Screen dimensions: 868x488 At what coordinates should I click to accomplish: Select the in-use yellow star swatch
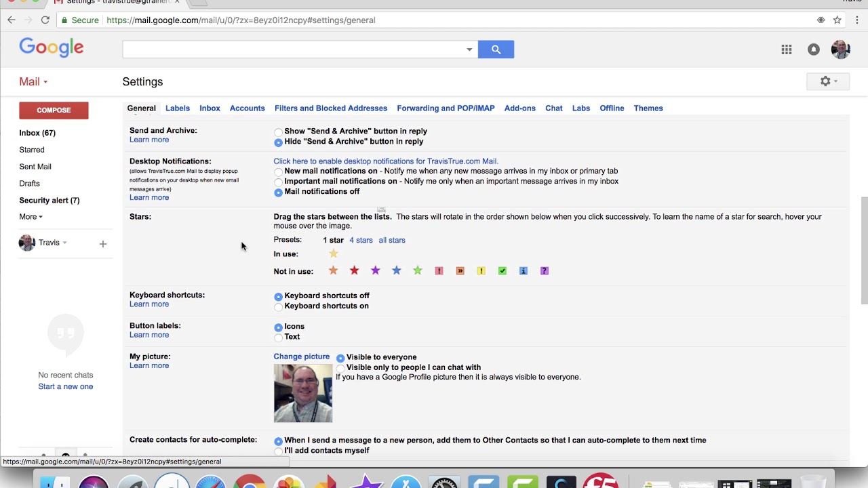[333, 253]
